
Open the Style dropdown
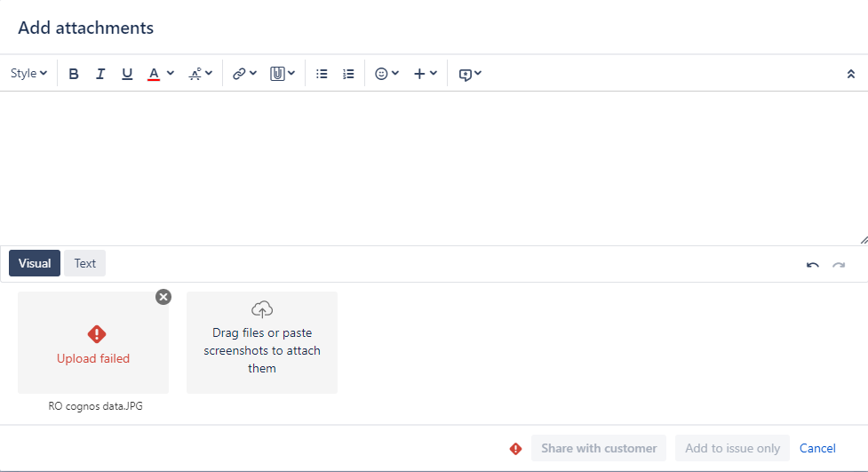28,73
